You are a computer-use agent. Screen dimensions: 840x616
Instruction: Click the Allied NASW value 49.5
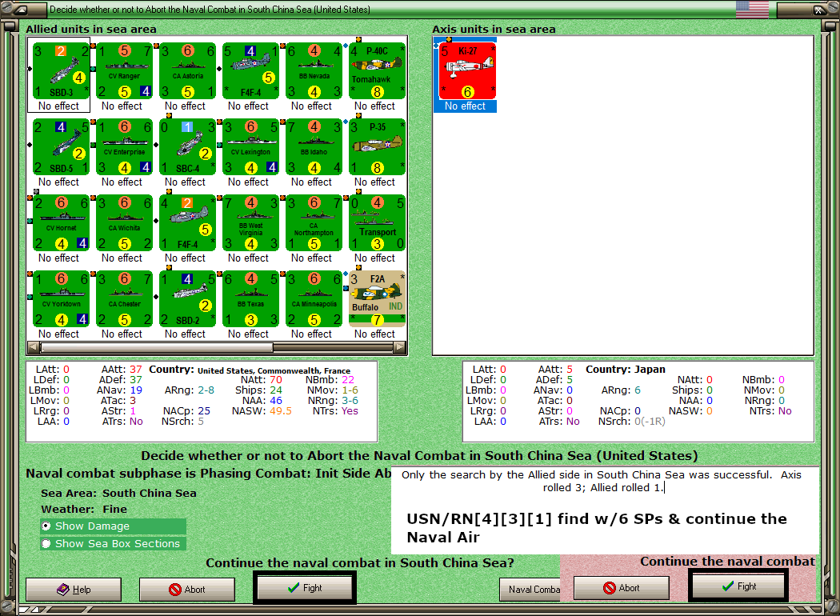point(281,411)
